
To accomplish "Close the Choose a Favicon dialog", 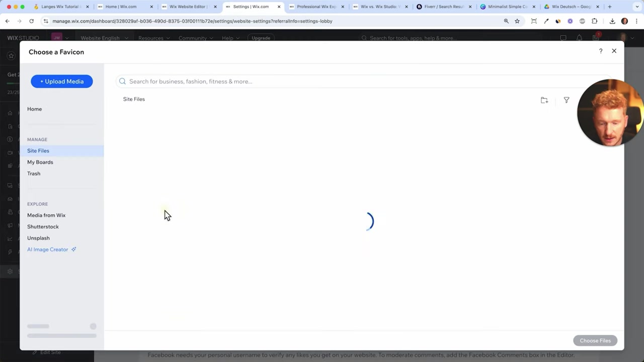I will click(614, 51).
